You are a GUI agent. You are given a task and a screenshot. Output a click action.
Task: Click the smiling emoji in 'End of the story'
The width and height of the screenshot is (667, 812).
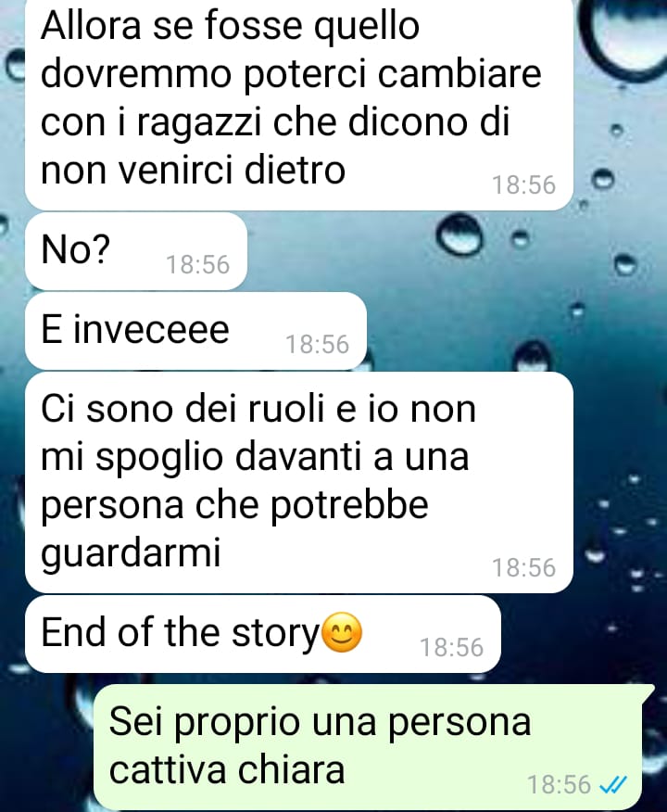click(x=342, y=632)
